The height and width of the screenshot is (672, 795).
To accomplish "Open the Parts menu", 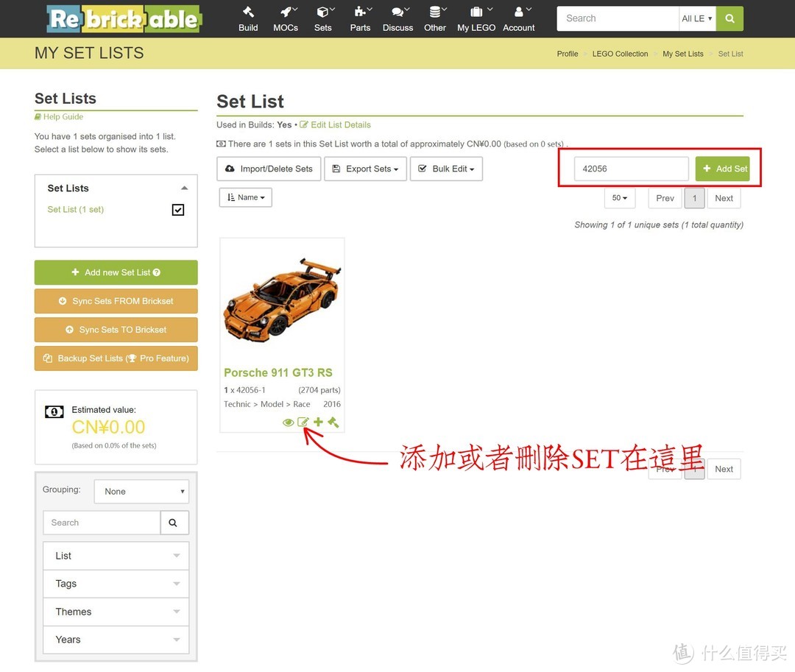I will tap(361, 18).
